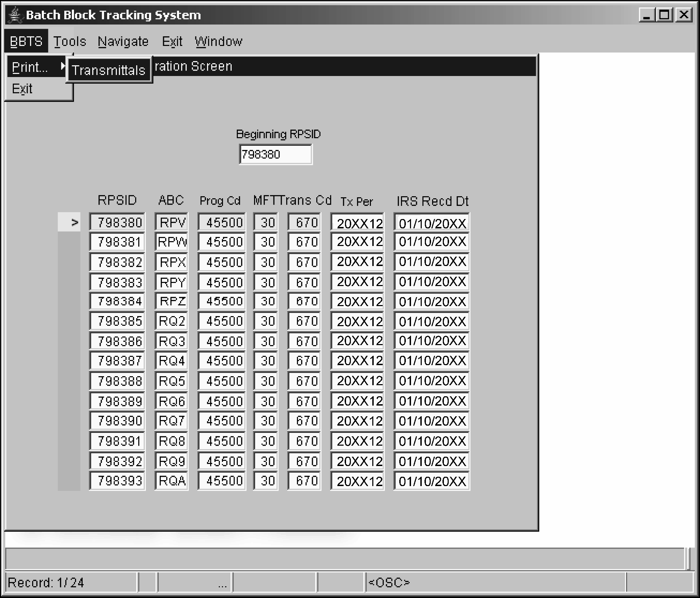Open the Tools menu
The image size is (700, 598).
click(x=69, y=41)
